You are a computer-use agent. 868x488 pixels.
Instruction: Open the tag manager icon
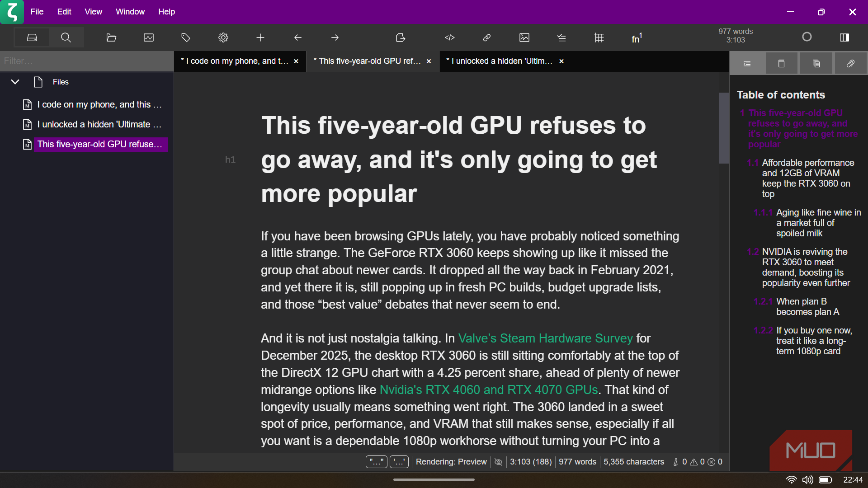pyautogui.click(x=186, y=38)
